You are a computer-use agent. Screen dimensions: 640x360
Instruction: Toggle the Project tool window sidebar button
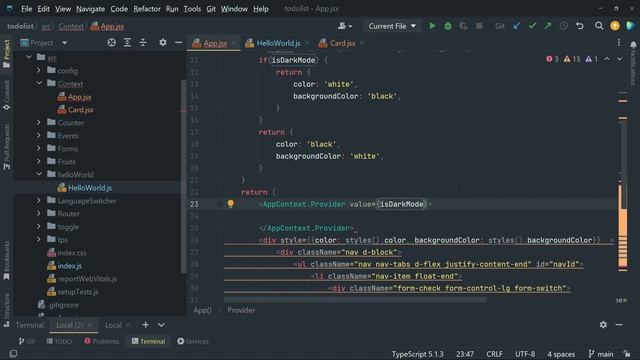7,54
